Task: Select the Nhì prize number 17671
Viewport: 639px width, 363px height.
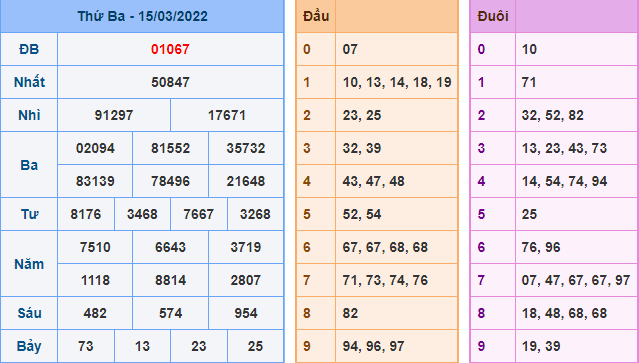Action: pyautogui.click(x=227, y=115)
